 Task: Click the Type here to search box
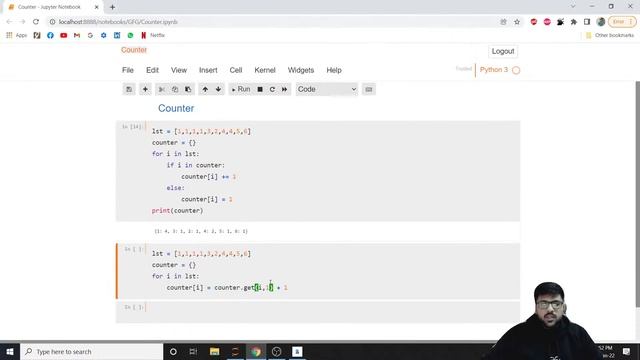92,351
